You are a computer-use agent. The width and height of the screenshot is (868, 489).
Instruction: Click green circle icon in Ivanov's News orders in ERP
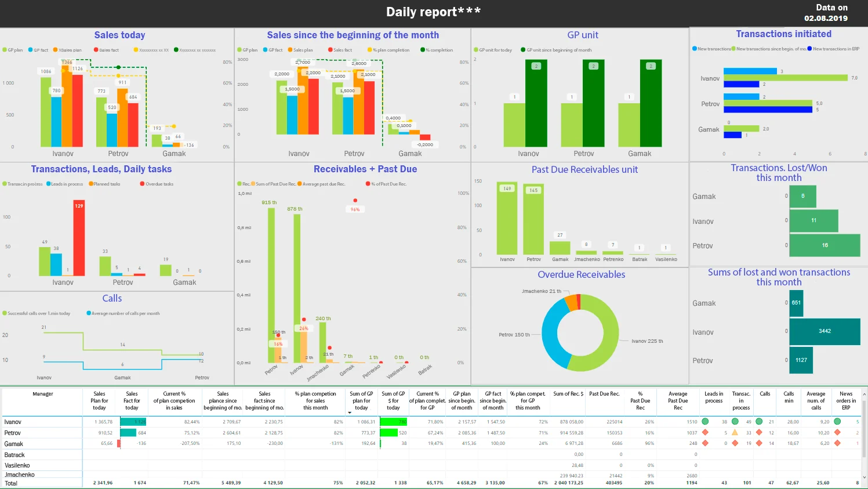click(x=837, y=422)
